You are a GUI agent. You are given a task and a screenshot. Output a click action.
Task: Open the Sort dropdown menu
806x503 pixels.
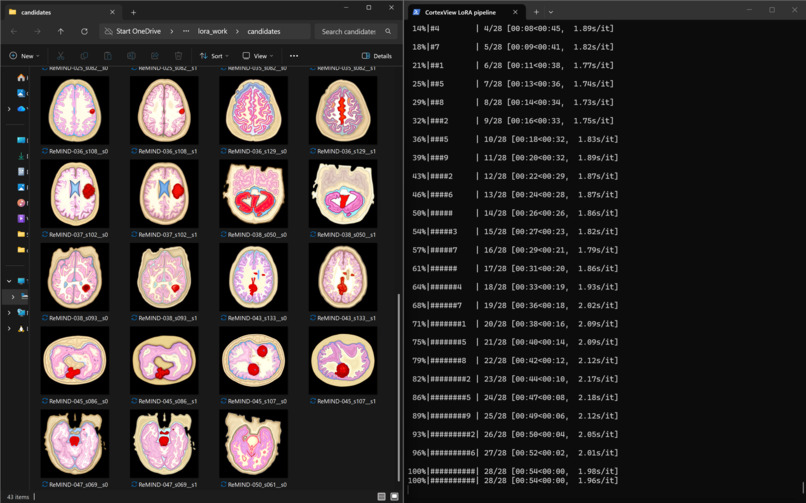214,55
